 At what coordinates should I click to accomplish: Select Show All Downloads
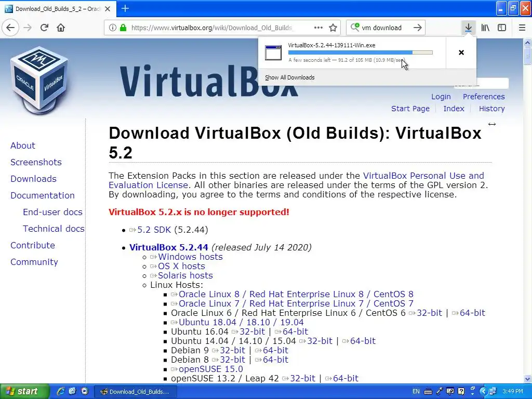click(x=290, y=77)
